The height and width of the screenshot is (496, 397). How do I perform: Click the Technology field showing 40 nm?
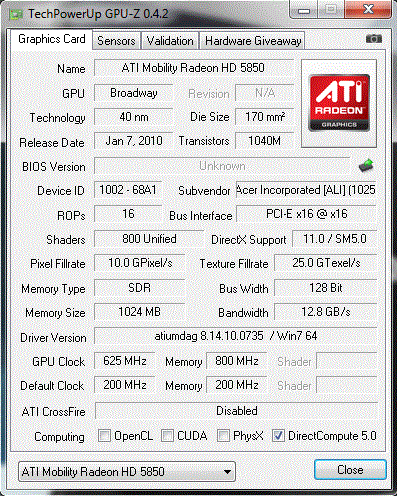pyautogui.click(x=133, y=117)
